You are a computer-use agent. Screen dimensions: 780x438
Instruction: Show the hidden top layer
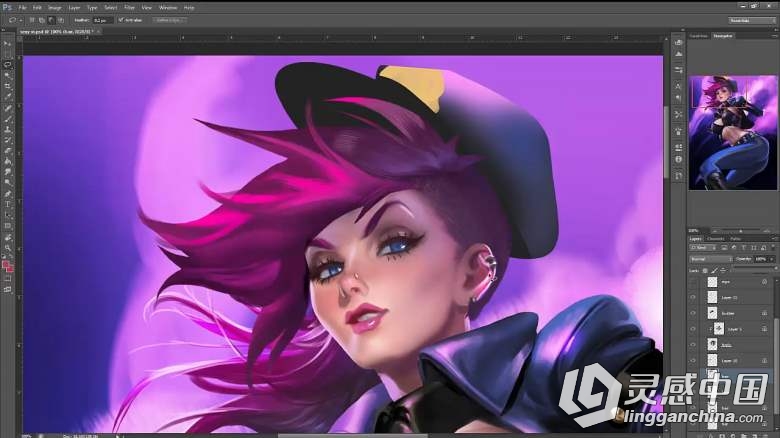click(x=693, y=282)
